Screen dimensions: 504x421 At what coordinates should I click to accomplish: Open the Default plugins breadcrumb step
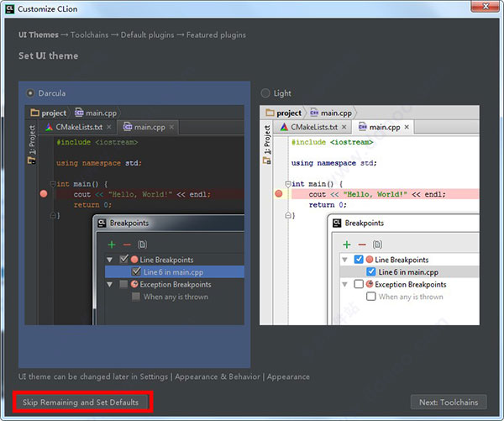(147, 35)
